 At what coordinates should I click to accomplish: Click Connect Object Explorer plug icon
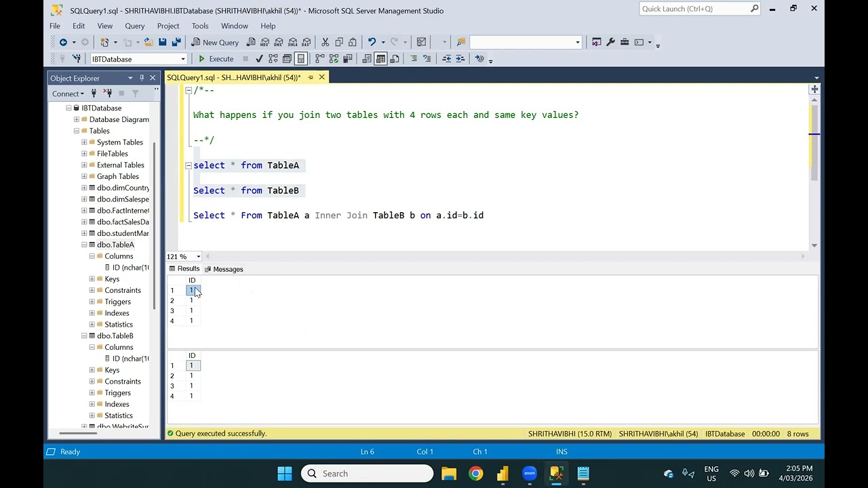[94, 94]
